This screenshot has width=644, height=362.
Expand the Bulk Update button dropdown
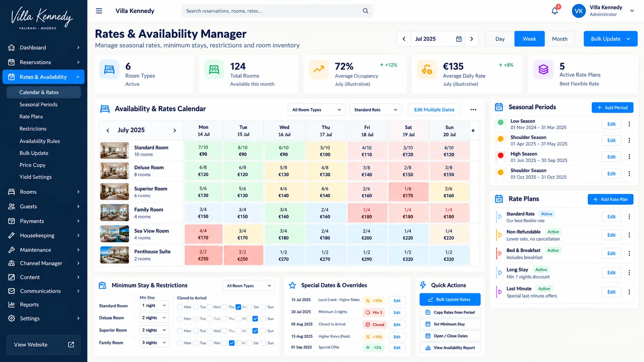coord(629,39)
